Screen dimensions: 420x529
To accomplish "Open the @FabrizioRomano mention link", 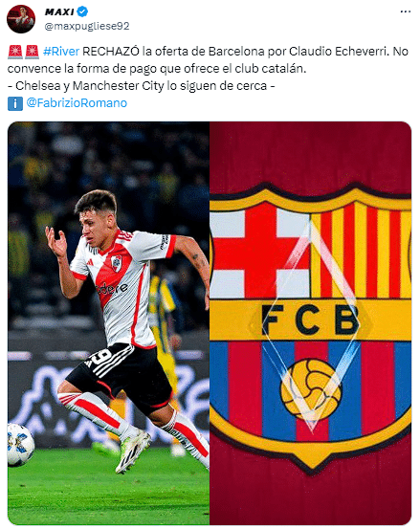I will 77,103.
